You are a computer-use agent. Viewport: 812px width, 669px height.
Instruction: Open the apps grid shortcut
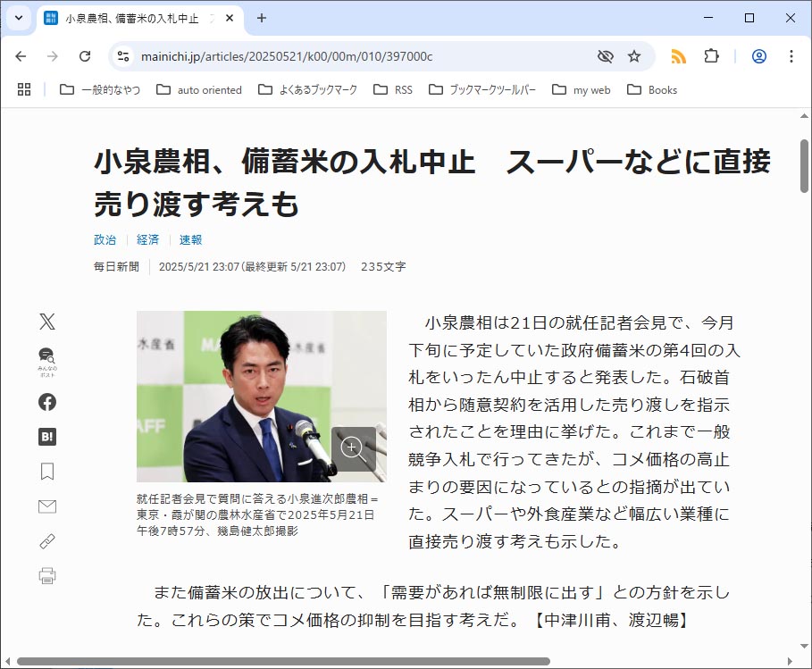coord(24,89)
